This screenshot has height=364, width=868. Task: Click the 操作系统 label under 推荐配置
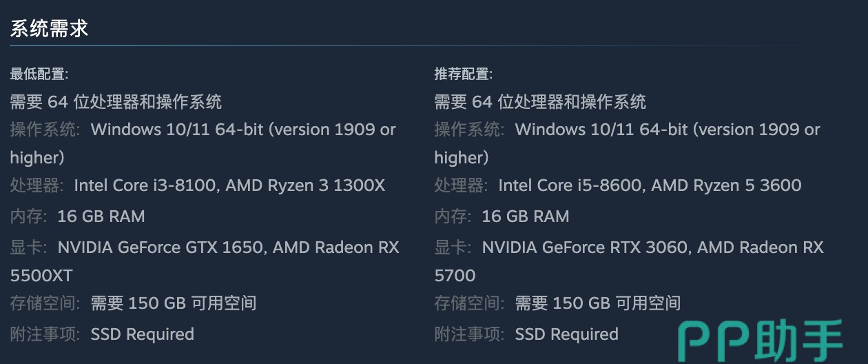[469, 130]
